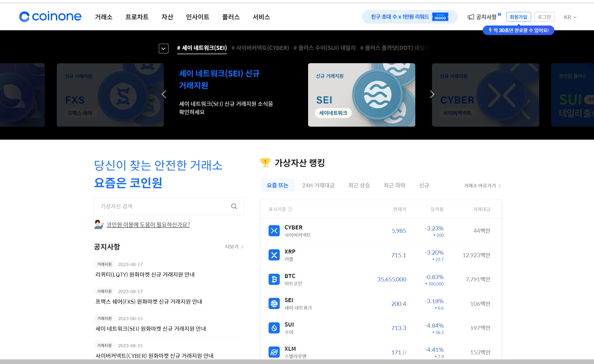Click the XLM stellar icon in ranking
This screenshot has width=594, height=364.
274,352
